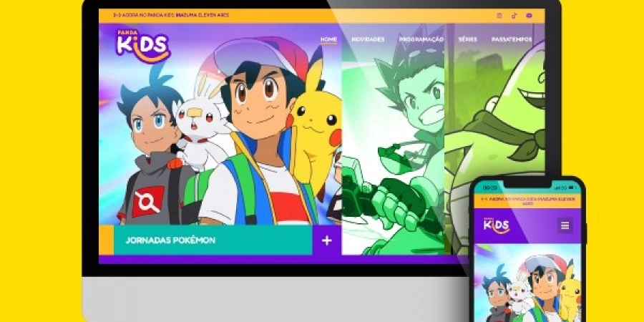Tap the Pokémon hero image on the phone

click(528, 283)
